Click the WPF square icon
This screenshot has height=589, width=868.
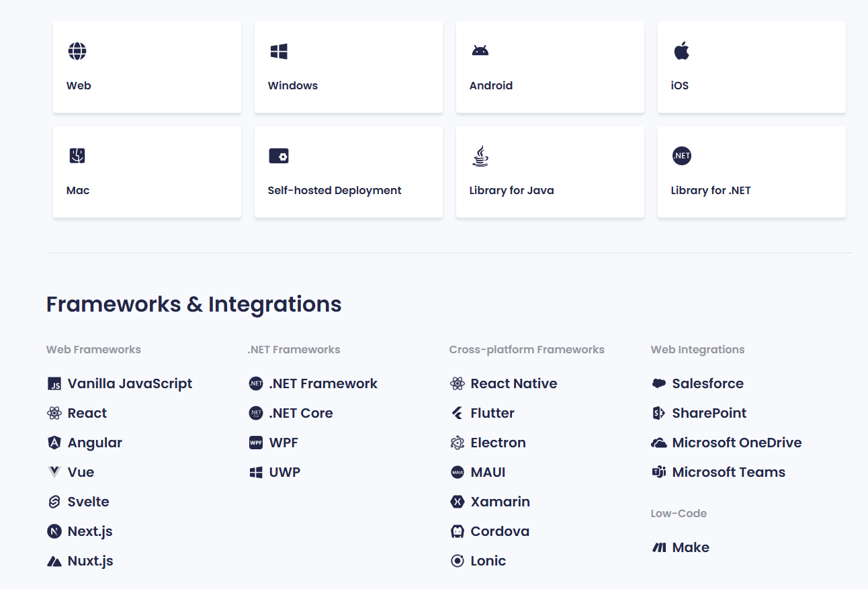coord(256,443)
